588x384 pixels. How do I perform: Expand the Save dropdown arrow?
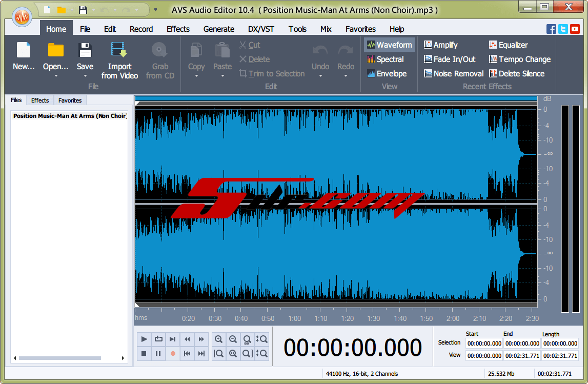tap(85, 76)
